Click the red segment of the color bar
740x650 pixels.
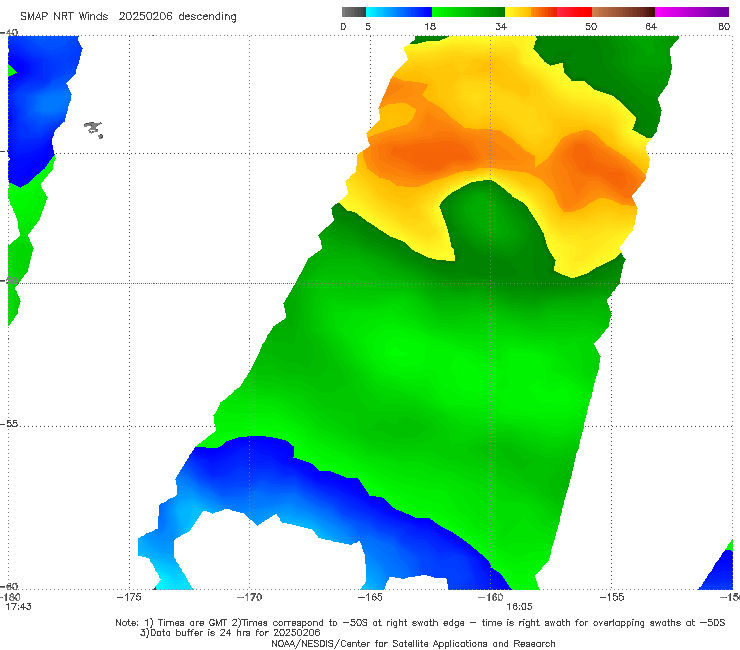574,12
